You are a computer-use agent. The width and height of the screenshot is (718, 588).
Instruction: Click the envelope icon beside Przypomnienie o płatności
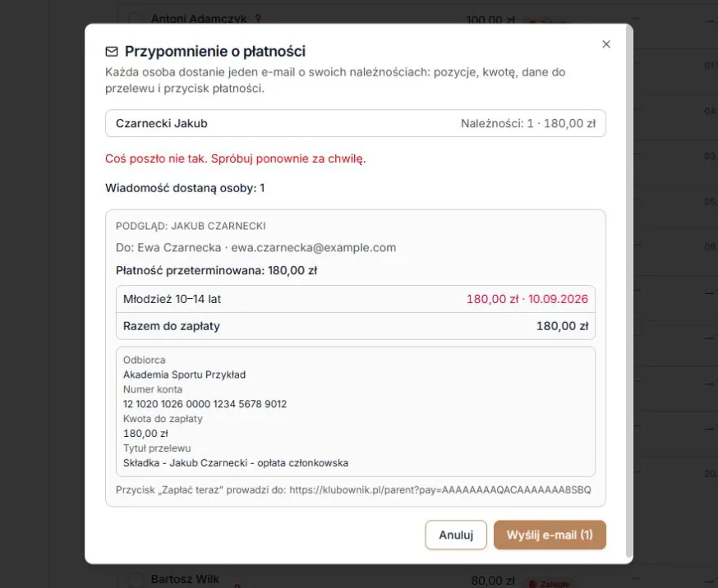[x=111, y=51]
